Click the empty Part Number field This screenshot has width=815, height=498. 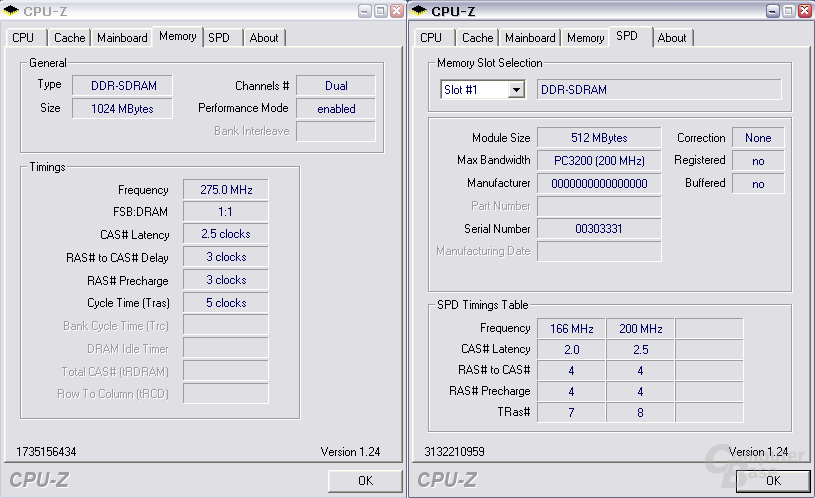pos(599,206)
